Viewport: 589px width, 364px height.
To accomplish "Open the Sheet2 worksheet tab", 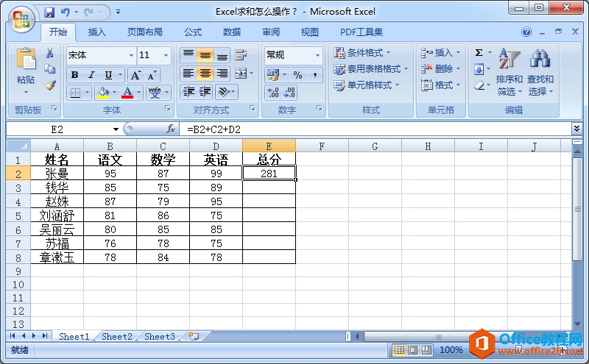I will [x=117, y=336].
